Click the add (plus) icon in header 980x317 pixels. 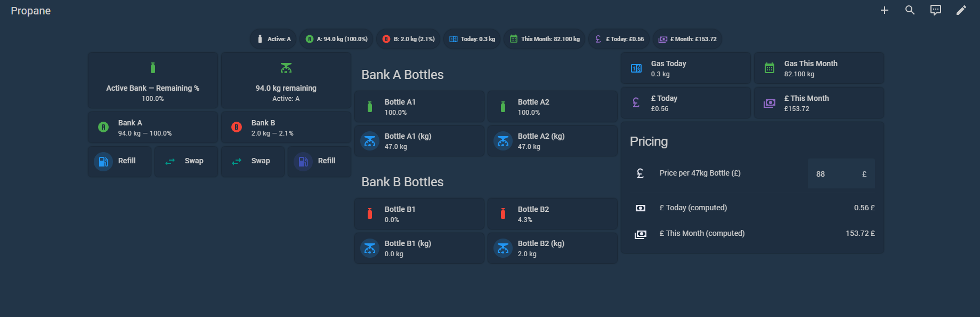884,10
